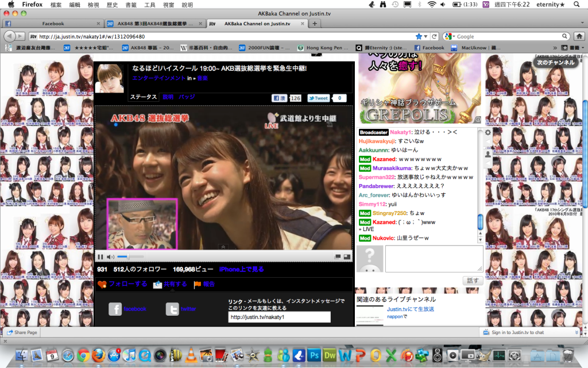Bookmark the page with star icon
The width and height of the screenshot is (588, 368).
[x=419, y=36]
